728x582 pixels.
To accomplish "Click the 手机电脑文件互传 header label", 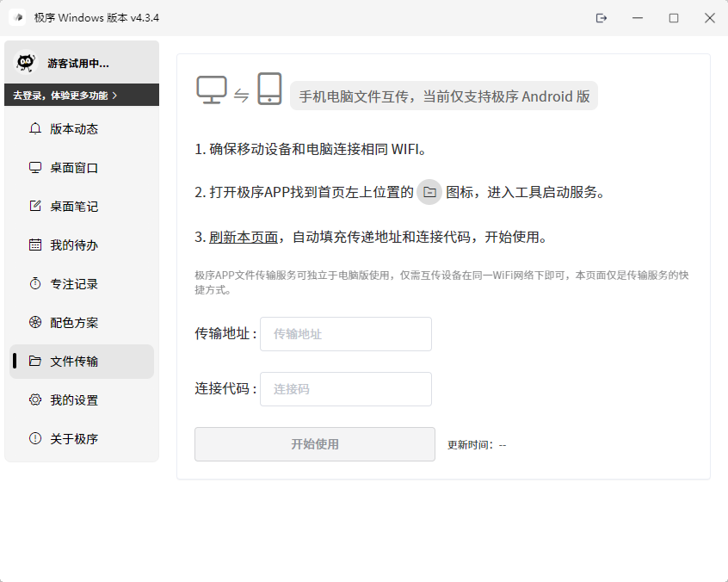I will pos(444,96).
